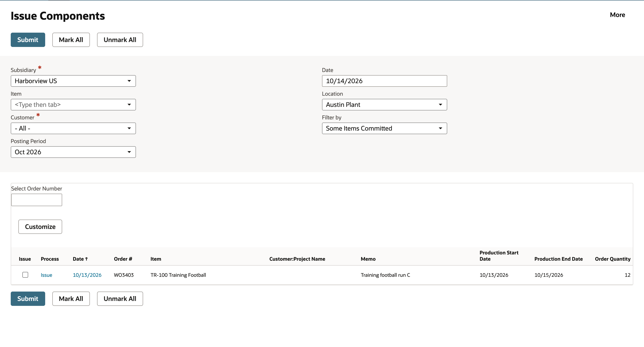Image resolution: width=644 pixels, height=347 pixels.
Task: Open the 10/13/2026 date link
Action: 87,275
